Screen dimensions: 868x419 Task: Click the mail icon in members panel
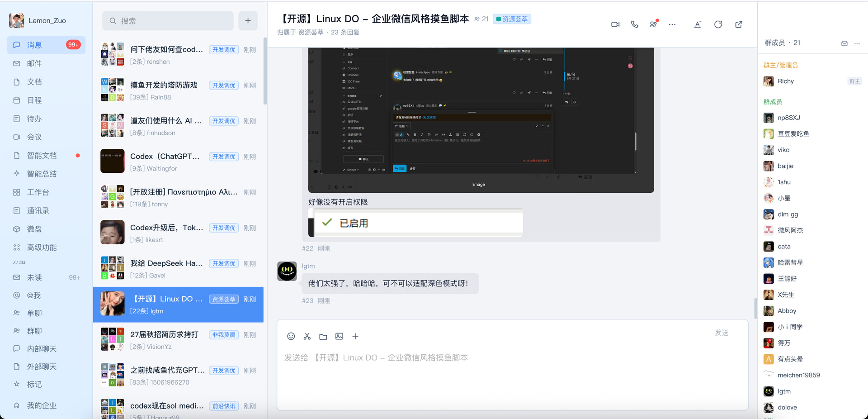pos(844,43)
